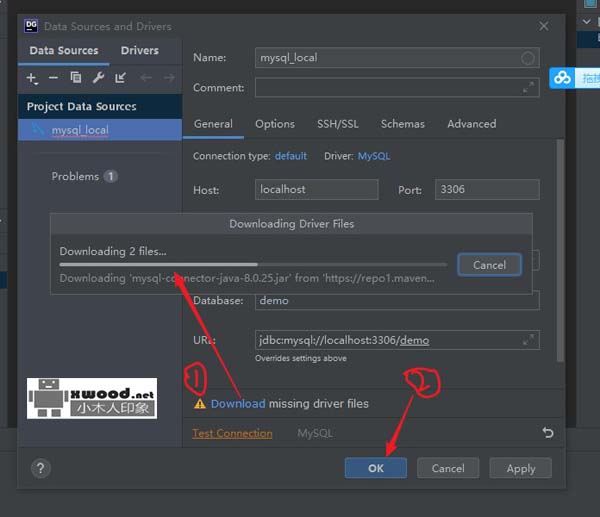Click the Make Global import arrow icon

121,78
